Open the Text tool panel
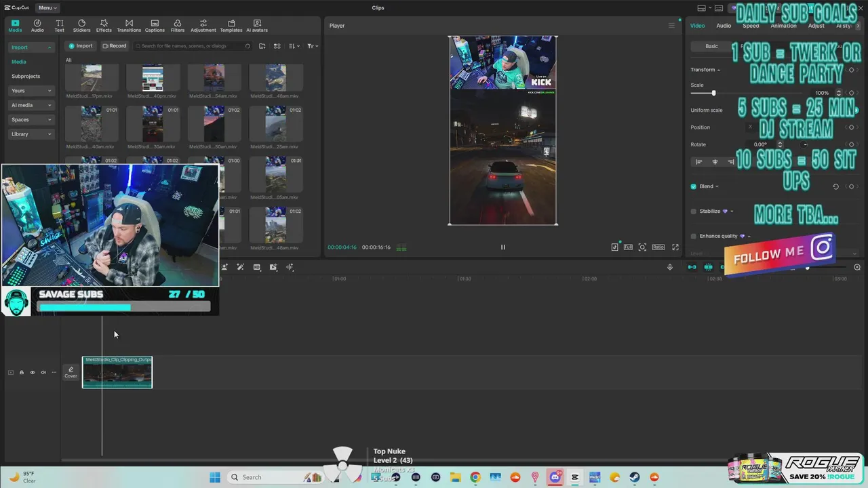 (59, 26)
